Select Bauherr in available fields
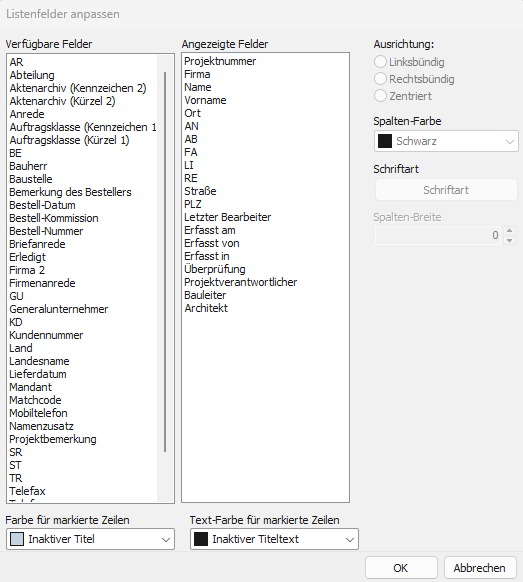Screen dimensions: 523x582 (x=28, y=166)
